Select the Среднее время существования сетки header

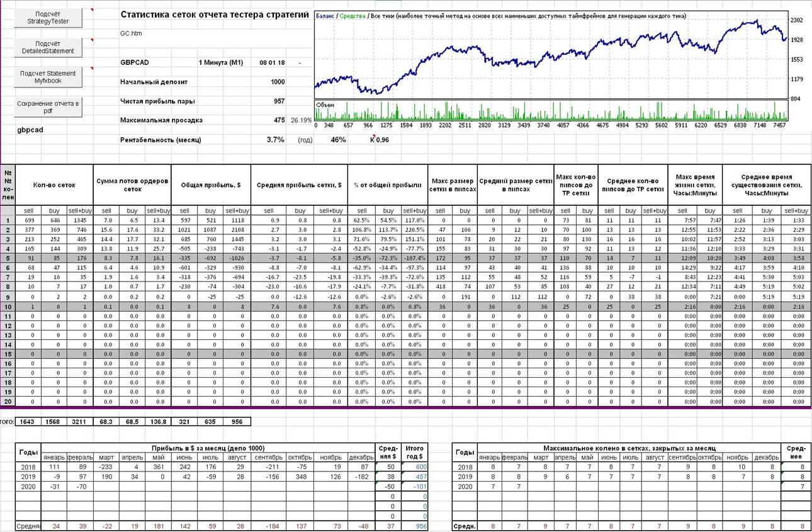tap(766, 185)
